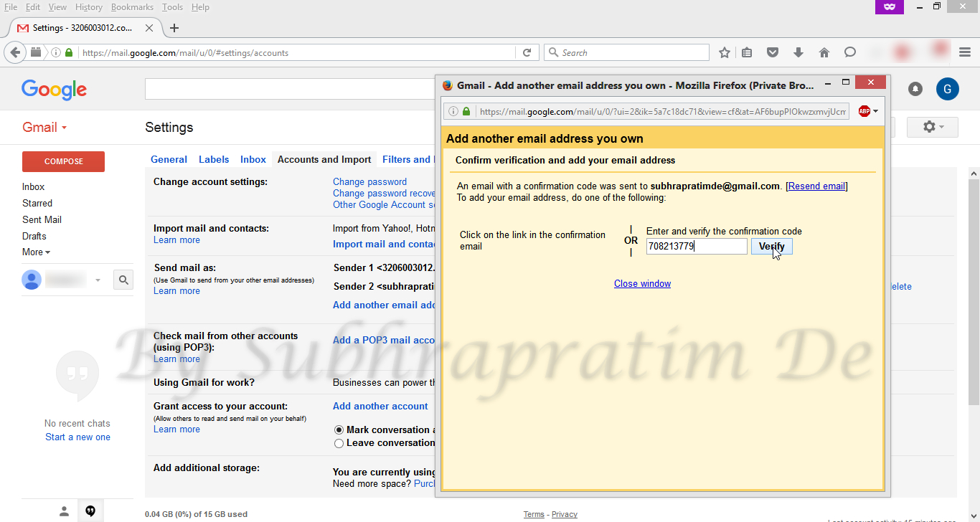Open the Adblock Plus dropdown arrow in popup

point(875,112)
